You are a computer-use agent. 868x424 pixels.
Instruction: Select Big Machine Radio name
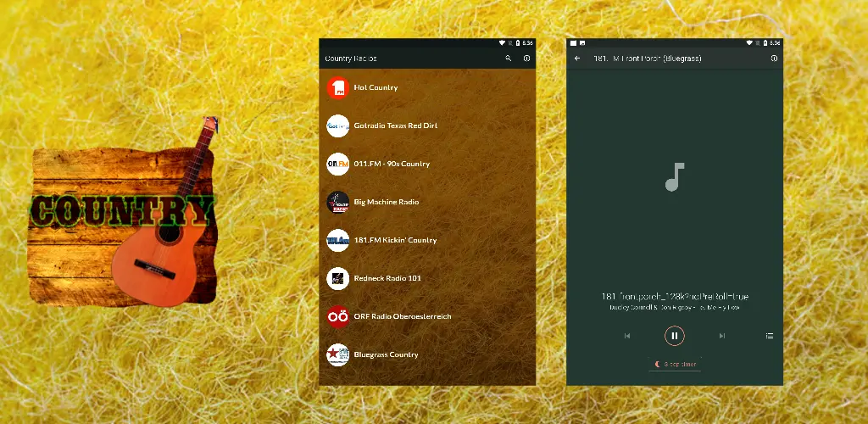click(387, 202)
